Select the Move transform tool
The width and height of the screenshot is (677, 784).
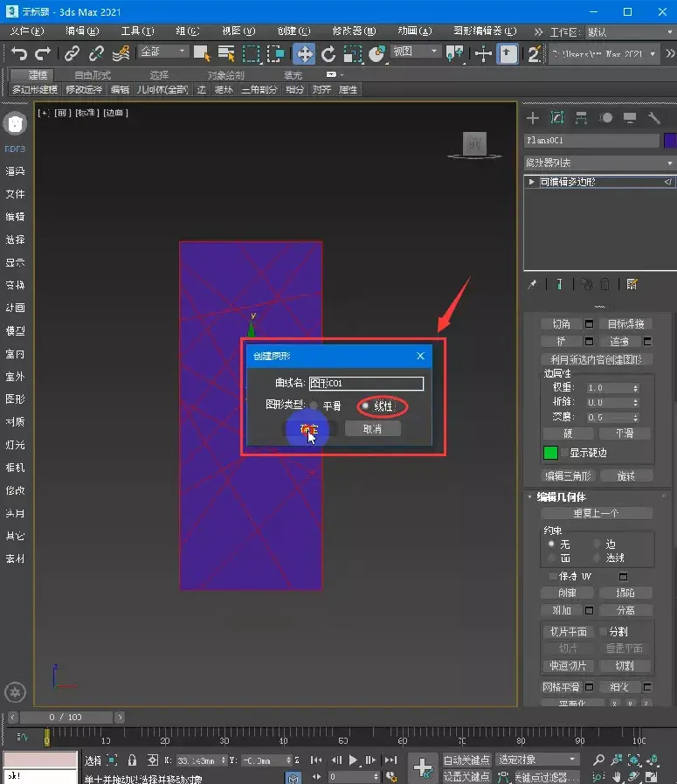[304, 53]
